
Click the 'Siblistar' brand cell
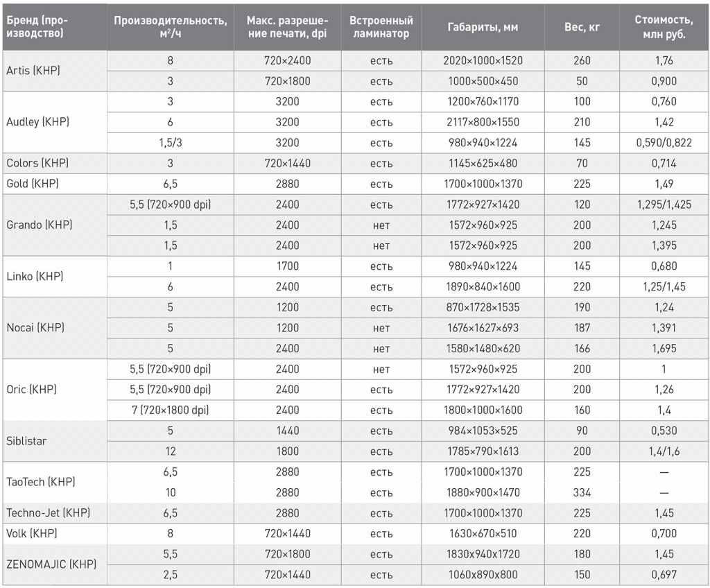[x=54, y=441]
